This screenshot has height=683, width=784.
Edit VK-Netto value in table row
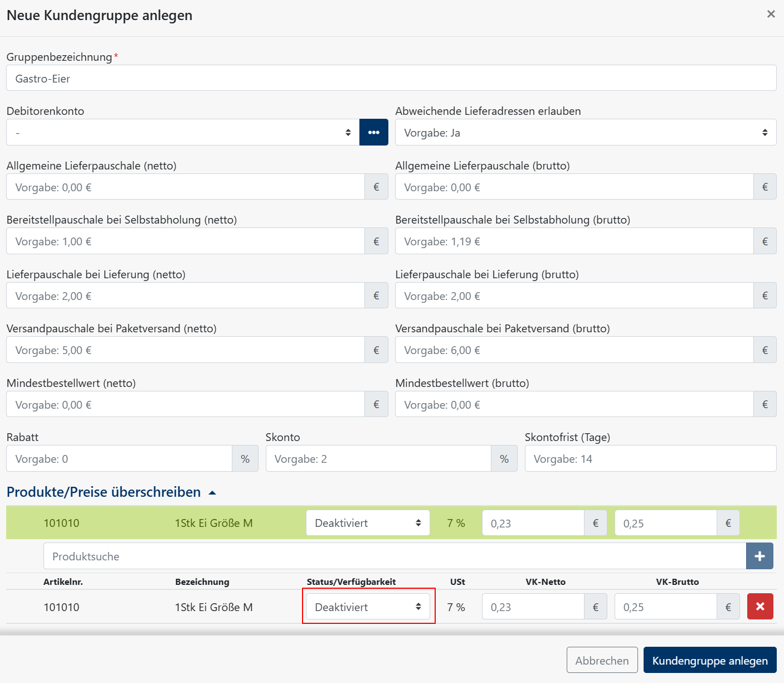click(x=533, y=607)
